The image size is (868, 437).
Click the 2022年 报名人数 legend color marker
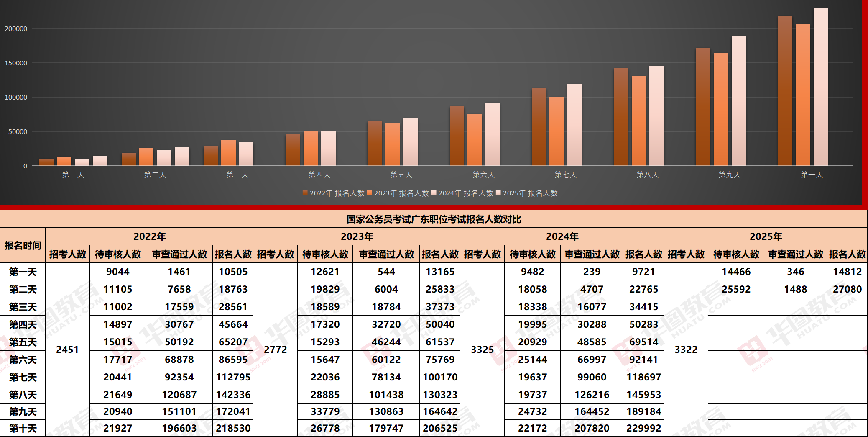(305, 193)
